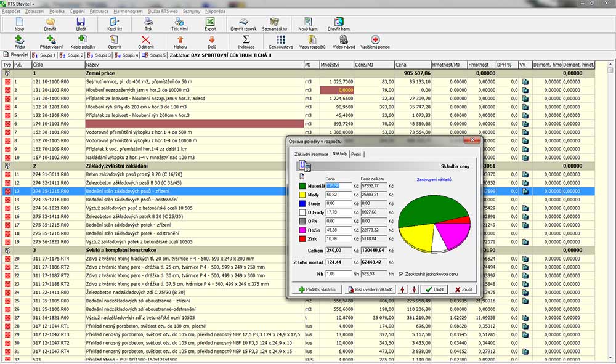Open the Video návod icon

pos(344,39)
